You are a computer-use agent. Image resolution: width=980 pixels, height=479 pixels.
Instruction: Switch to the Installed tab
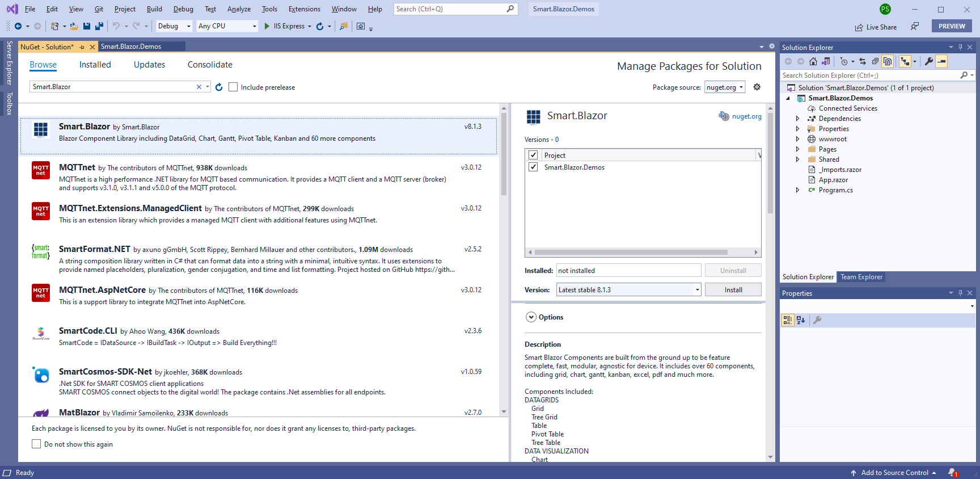(95, 65)
